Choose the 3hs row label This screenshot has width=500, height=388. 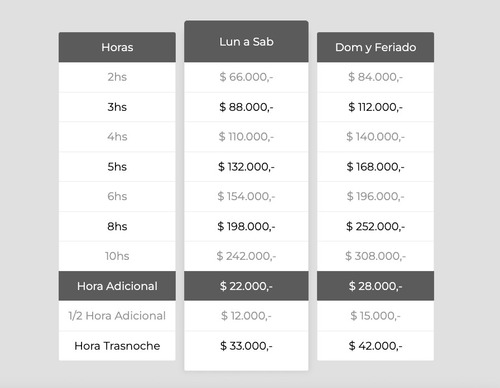tap(117, 107)
